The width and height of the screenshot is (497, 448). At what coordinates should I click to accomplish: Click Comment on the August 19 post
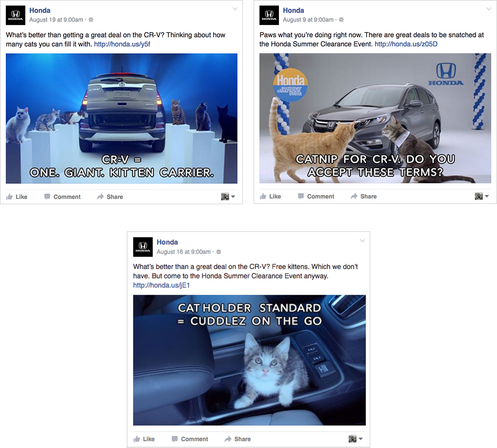(62, 197)
